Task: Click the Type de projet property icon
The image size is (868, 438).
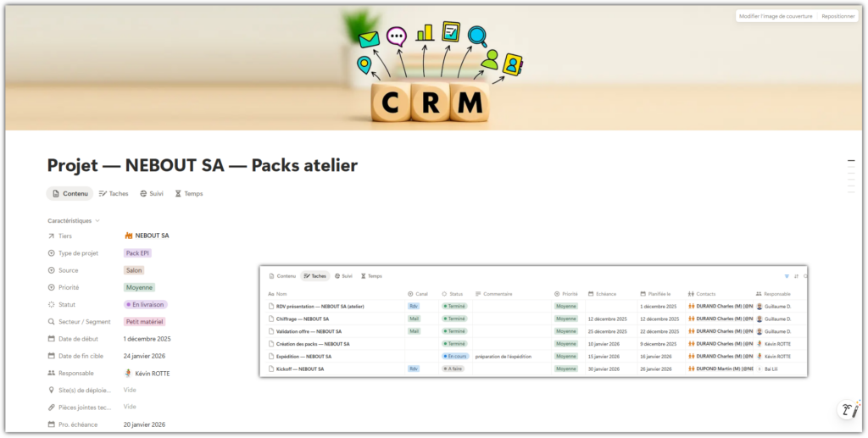Action: coord(52,253)
